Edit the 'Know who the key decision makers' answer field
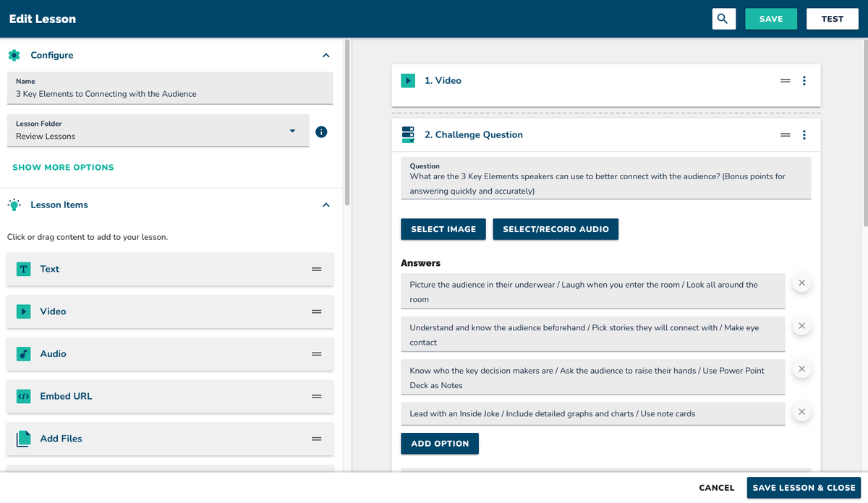868x503 pixels. pos(593,377)
